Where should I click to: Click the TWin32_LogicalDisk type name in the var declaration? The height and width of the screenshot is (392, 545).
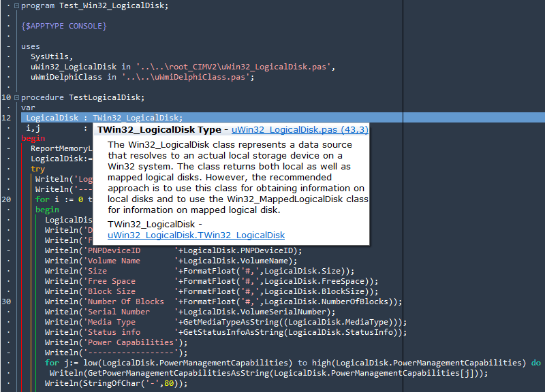[x=136, y=118]
